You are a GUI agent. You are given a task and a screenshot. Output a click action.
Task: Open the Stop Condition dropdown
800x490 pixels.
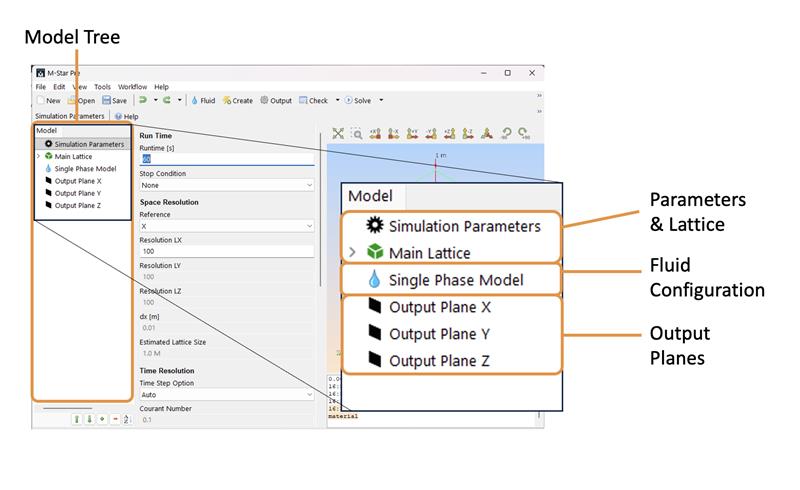(x=226, y=185)
